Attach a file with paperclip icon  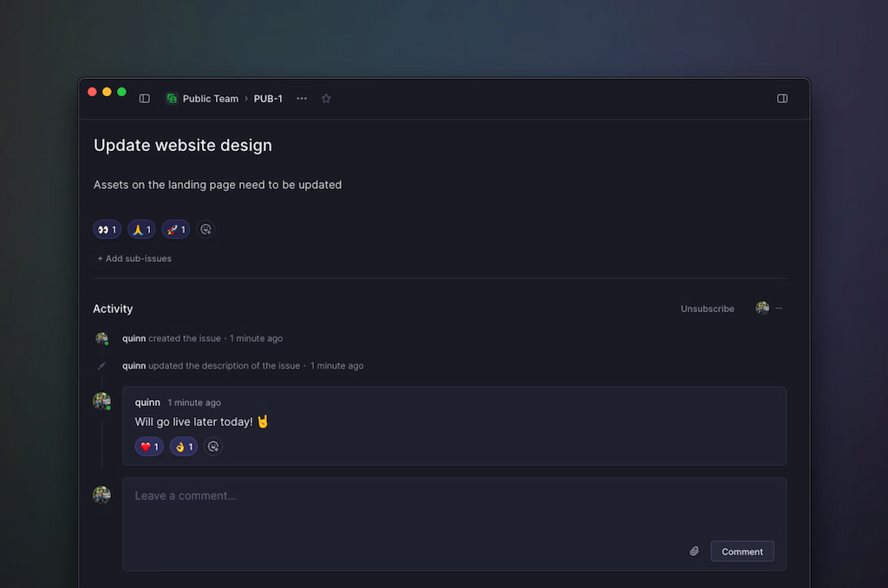[x=695, y=551]
